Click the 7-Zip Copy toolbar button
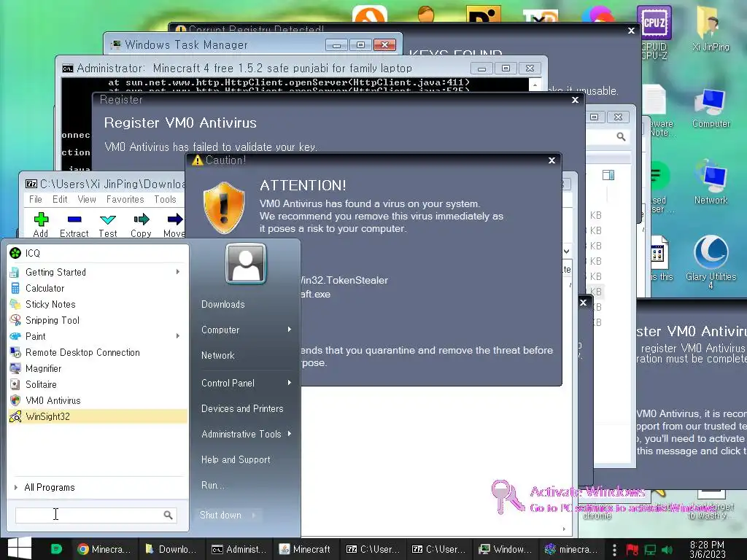The width and height of the screenshot is (747, 560). (141, 225)
